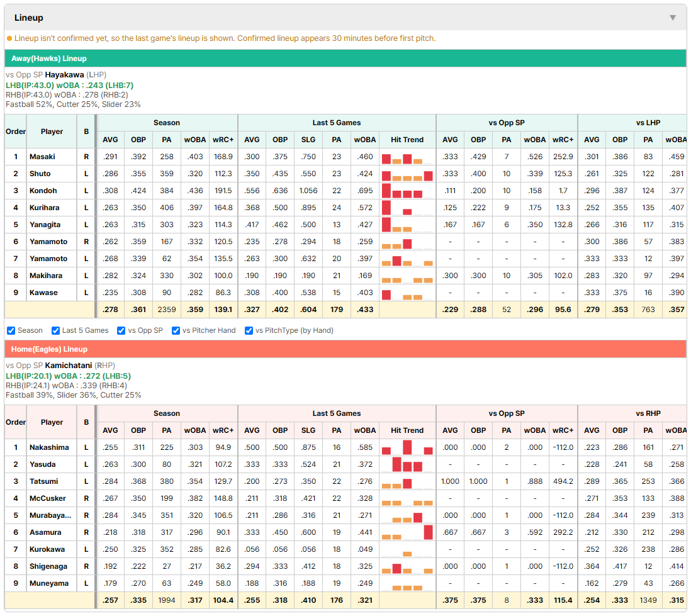This screenshot has height=616, width=691.
Task: Click Nakashima's hit trend bars
Action: click(407, 447)
